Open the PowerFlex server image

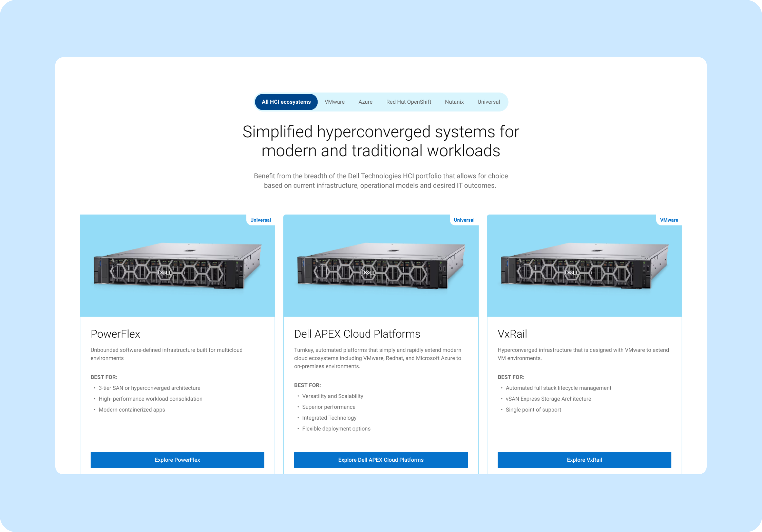177,266
